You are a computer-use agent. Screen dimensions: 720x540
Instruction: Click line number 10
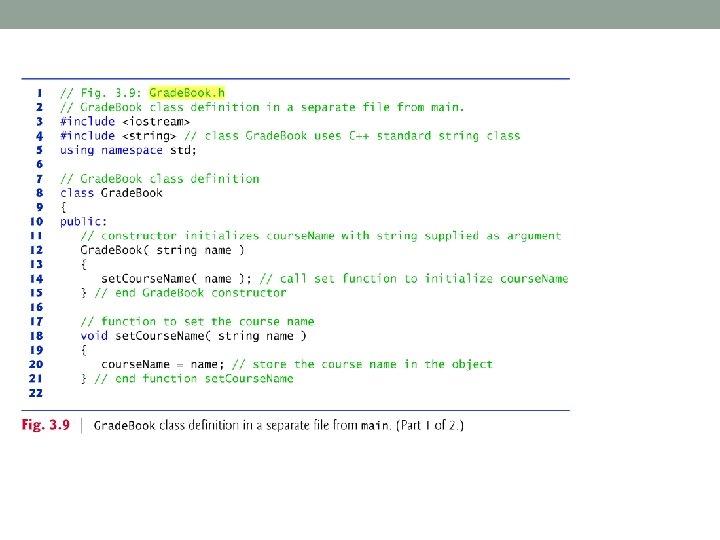point(36,222)
